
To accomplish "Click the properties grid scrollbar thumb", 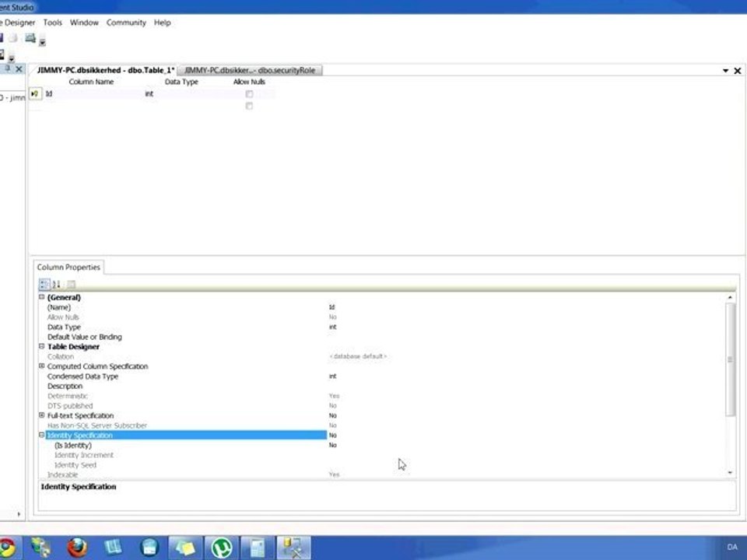I will coord(730,359).
